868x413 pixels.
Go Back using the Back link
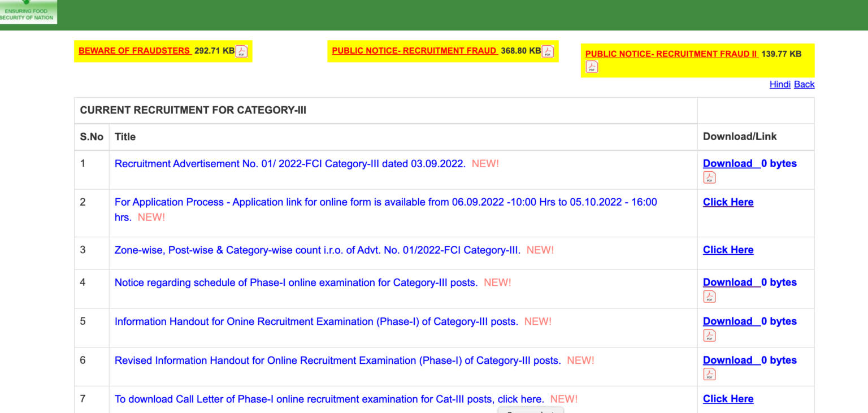coord(804,84)
